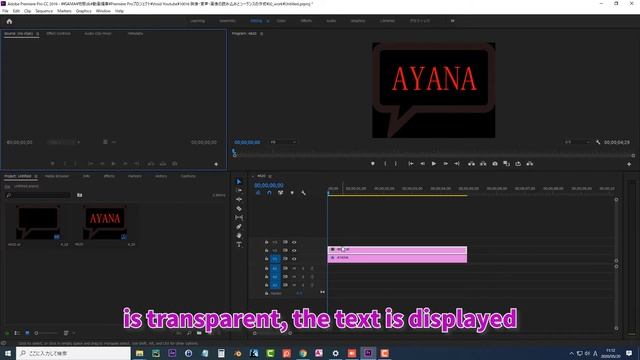This screenshot has height=360, width=640.
Task: Click Mark In in Program monitor
Action: pyautogui.click(x=384, y=164)
